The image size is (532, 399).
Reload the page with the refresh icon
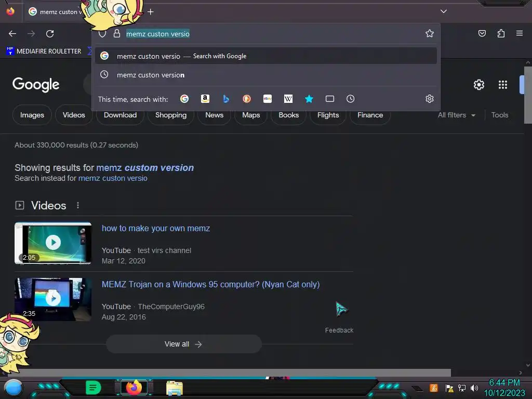point(50,34)
